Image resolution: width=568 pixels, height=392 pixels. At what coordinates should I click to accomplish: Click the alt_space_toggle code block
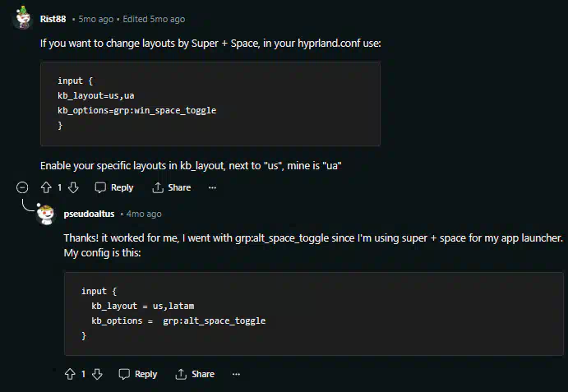[314, 314]
